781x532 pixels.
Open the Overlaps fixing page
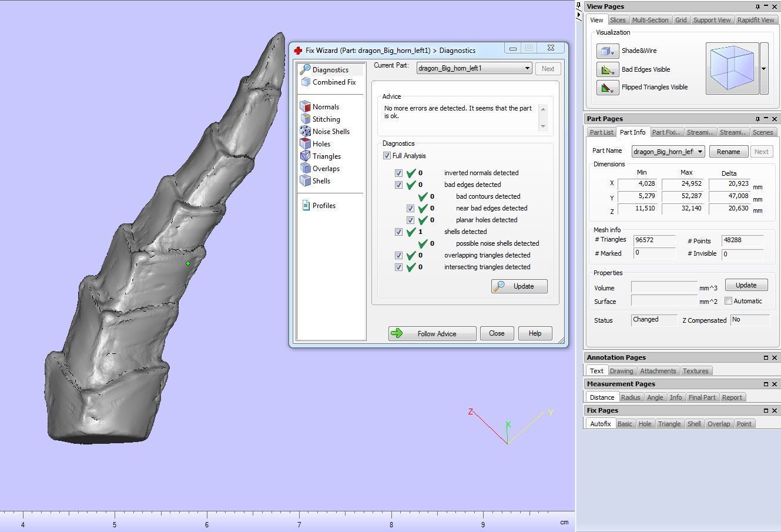coord(320,169)
